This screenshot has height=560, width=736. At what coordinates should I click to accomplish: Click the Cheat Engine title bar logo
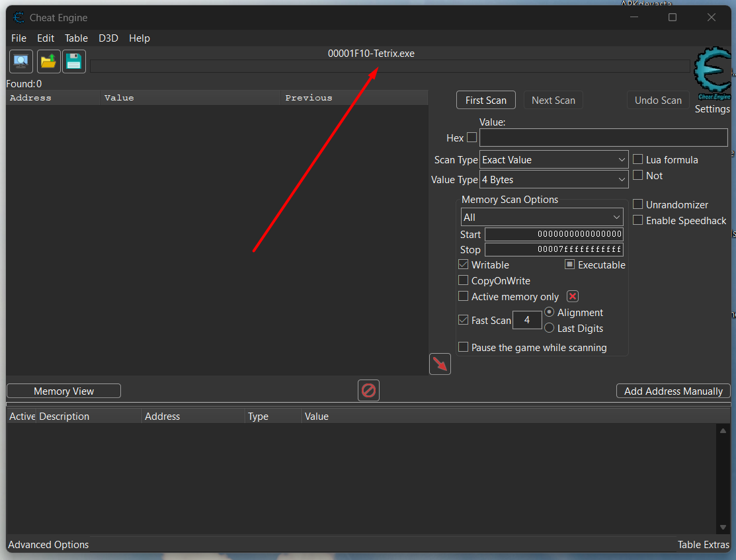click(19, 18)
